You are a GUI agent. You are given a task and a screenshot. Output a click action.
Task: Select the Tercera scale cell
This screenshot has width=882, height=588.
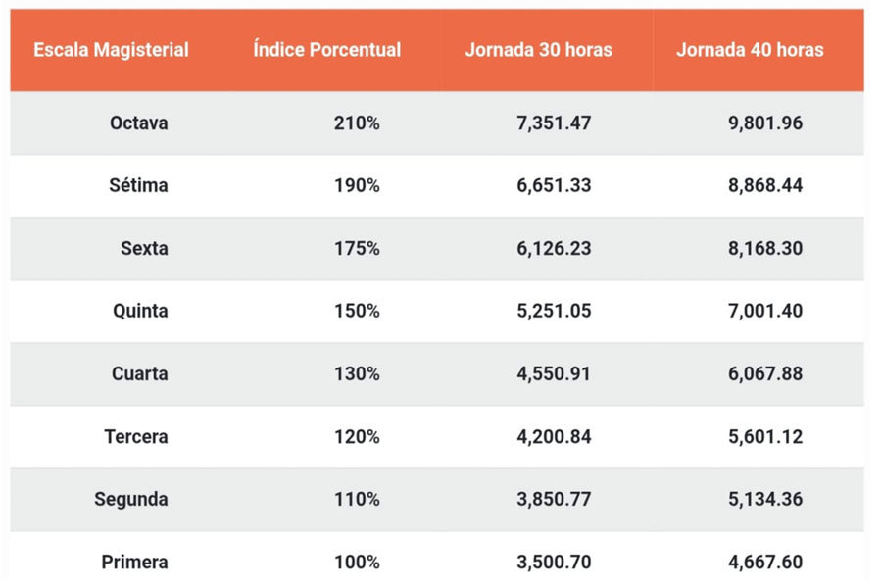[136, 437]
